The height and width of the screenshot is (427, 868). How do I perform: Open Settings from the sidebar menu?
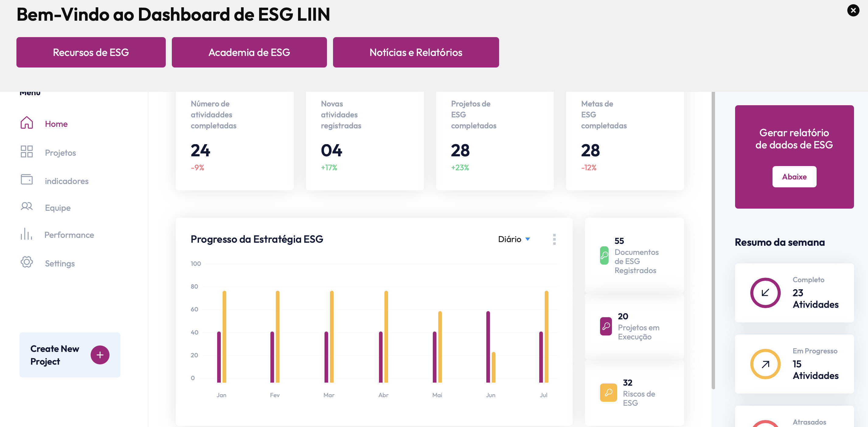coord(60,264)
